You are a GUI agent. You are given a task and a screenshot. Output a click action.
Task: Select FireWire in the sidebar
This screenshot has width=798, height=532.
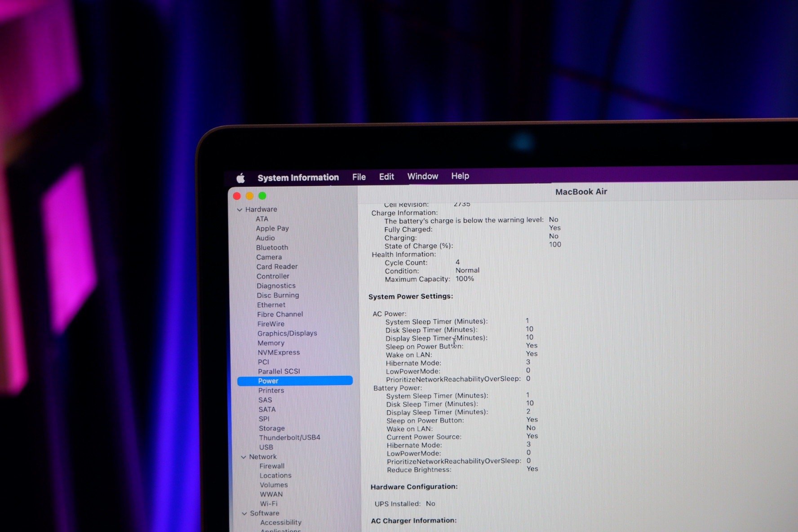point(270,324)
